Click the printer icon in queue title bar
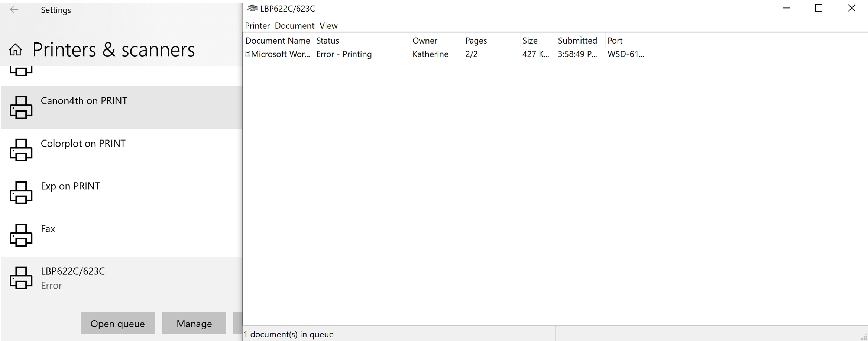 click(252, 8)
